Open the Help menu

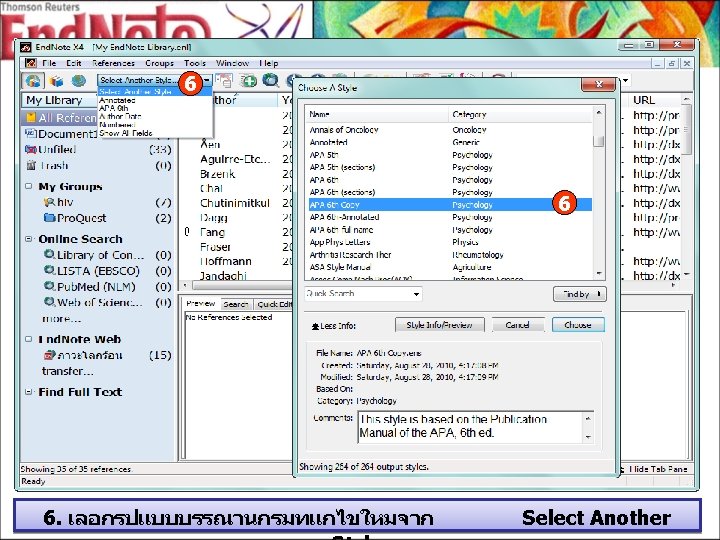[269, 63]
